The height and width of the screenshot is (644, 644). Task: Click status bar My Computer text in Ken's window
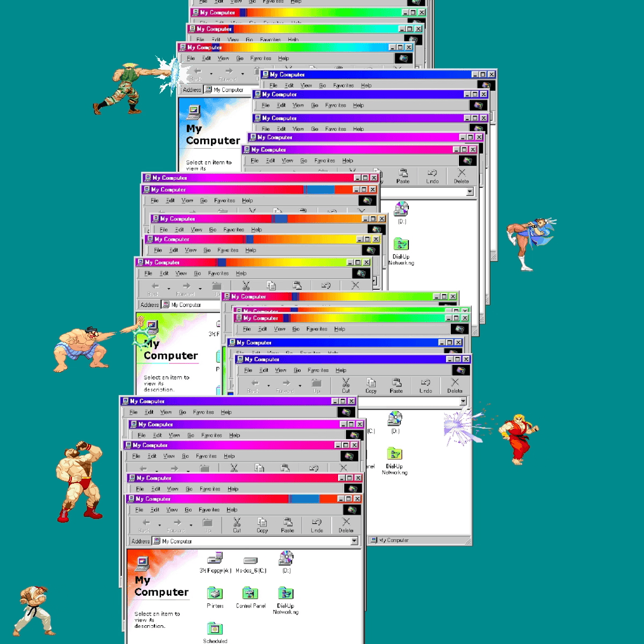tap(394, 540)
